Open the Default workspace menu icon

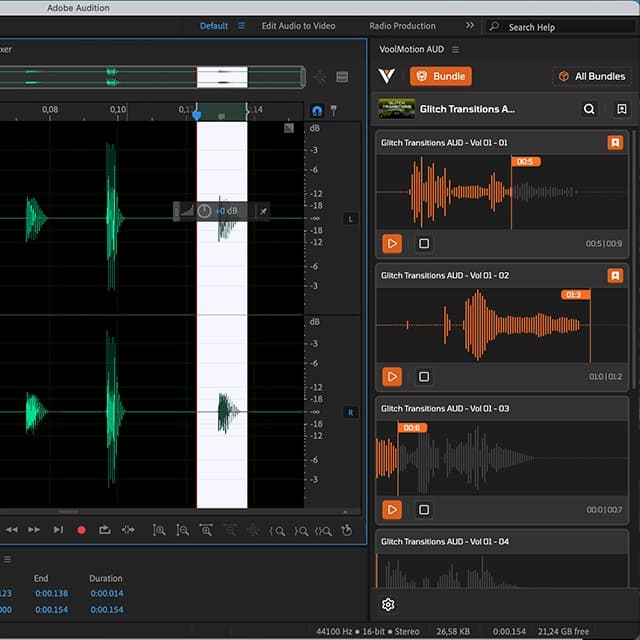click(242, 26)
